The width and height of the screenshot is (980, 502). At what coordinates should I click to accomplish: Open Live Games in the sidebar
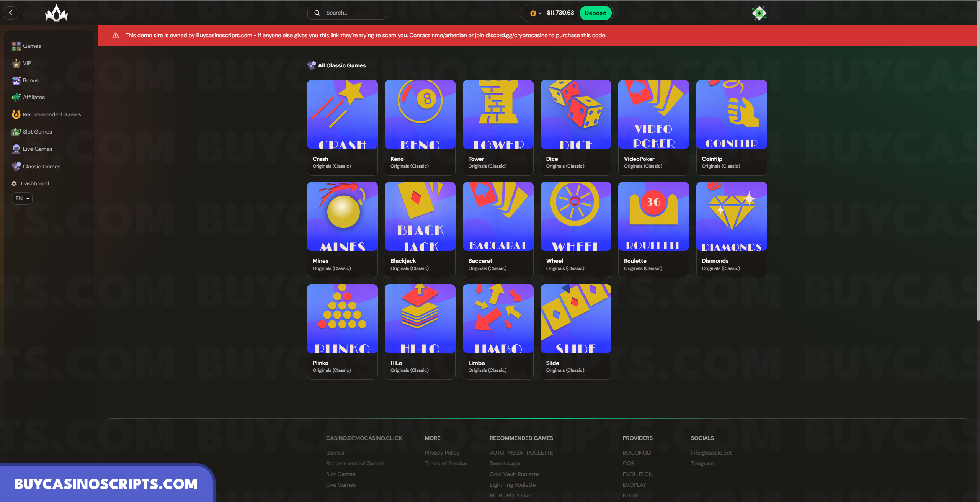coord(38,149)
